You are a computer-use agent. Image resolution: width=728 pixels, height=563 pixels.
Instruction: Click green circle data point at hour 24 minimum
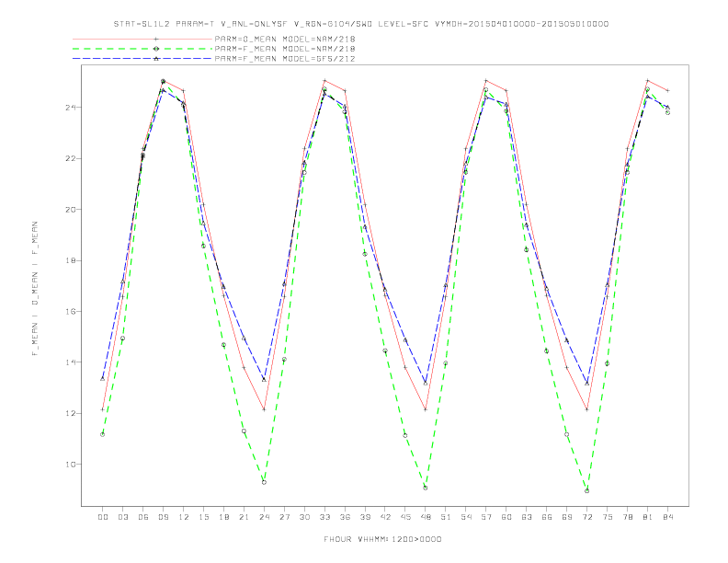click(x=264, y=483)
